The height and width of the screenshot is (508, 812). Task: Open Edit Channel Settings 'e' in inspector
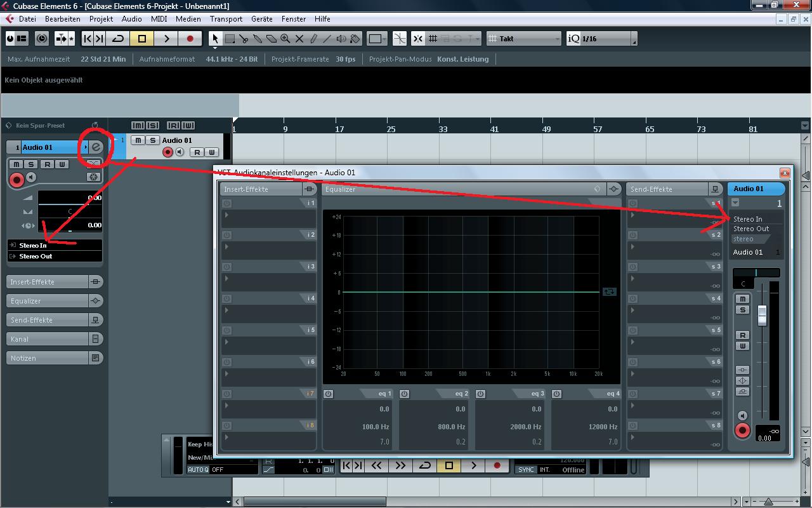tap(96, 147)
